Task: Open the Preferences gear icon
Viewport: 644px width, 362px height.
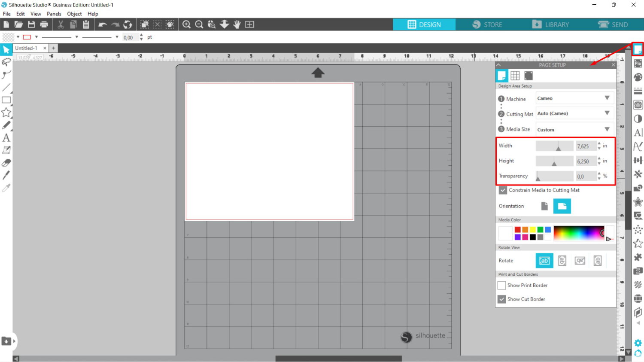Action: (x=638, y=343)
